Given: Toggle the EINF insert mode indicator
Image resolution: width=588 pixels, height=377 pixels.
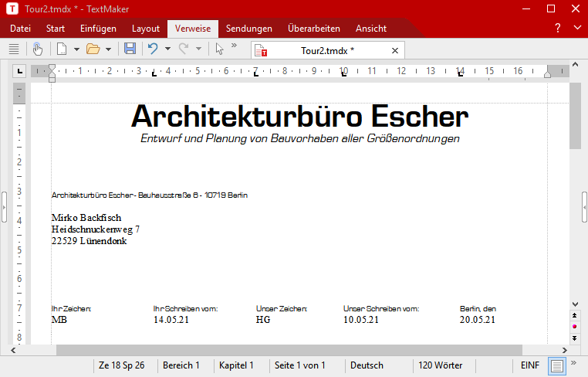Looking at the screenshot, I should (x=530, y=365).
